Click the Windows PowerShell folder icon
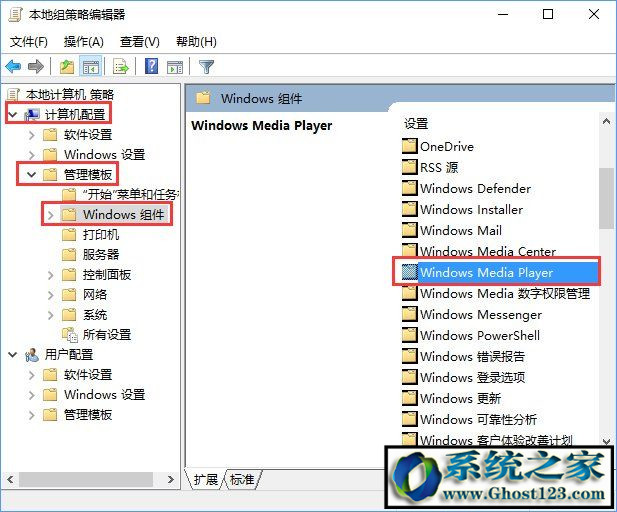 click(409, 335)
